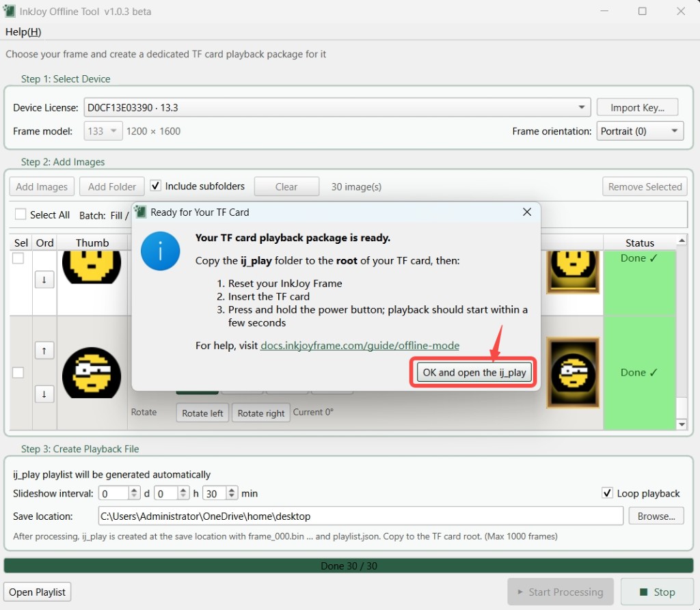The height and width of the screenshot is (610, 700).
Task: Click the Save location path field
Action: tap(360, 516)
